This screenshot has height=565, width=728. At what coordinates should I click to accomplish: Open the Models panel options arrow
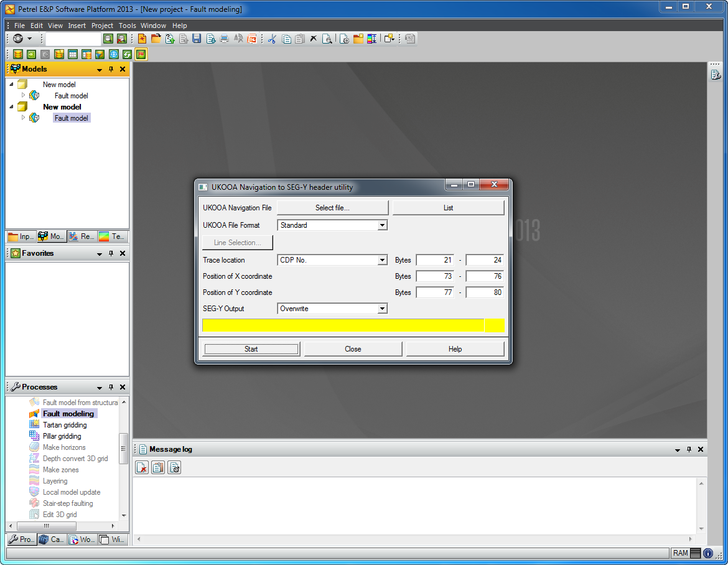point(100,70)
